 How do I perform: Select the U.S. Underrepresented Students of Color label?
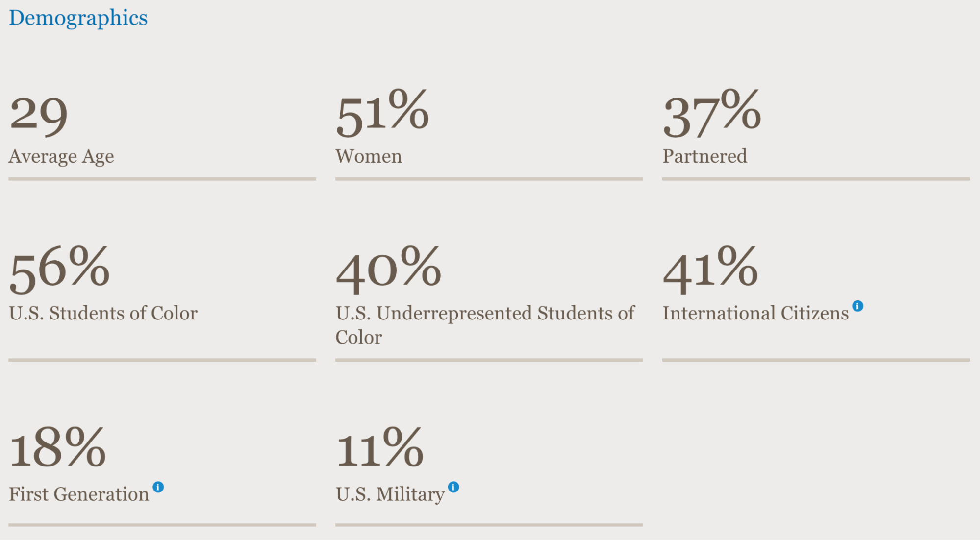click(484, 324)
